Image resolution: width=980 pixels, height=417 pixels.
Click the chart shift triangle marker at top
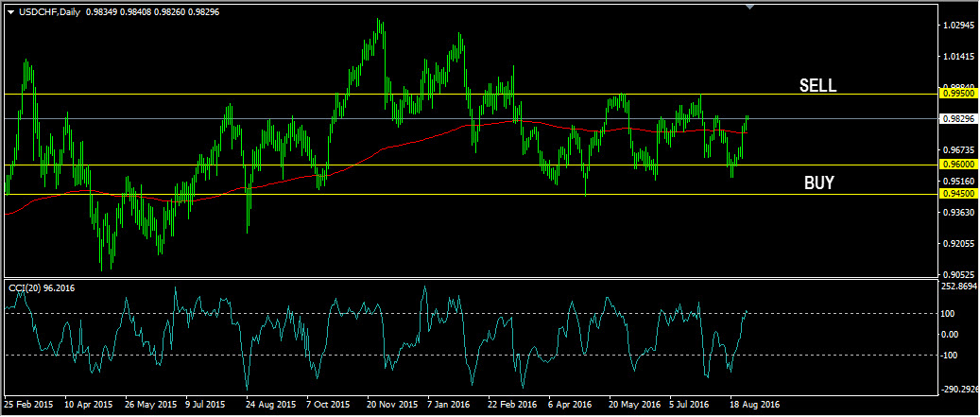tap(750, 8)
